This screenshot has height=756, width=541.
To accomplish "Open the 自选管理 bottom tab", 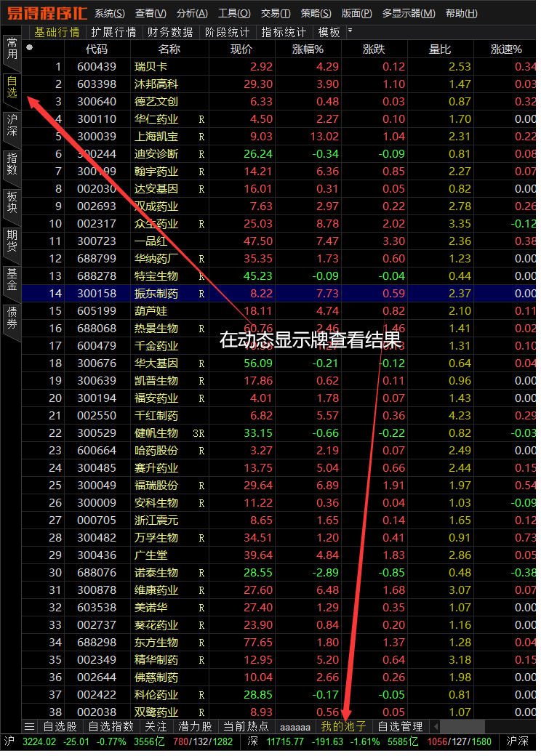I will coord(400,726).
